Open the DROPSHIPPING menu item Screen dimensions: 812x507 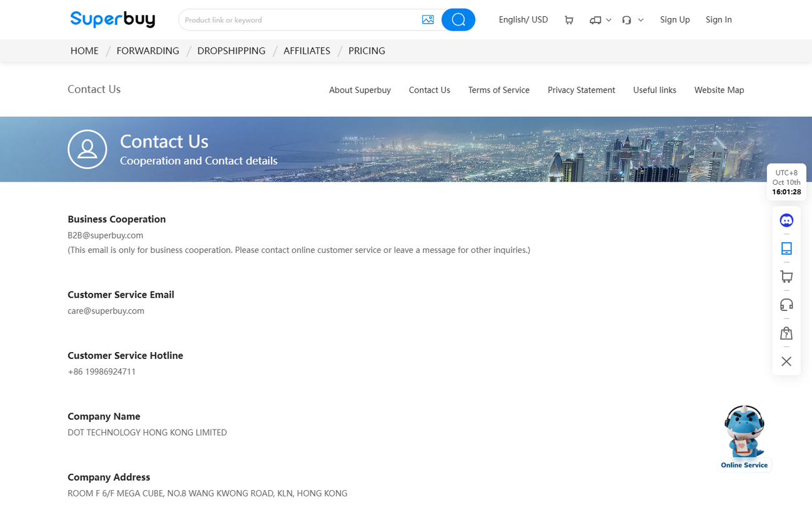[231, 51]
